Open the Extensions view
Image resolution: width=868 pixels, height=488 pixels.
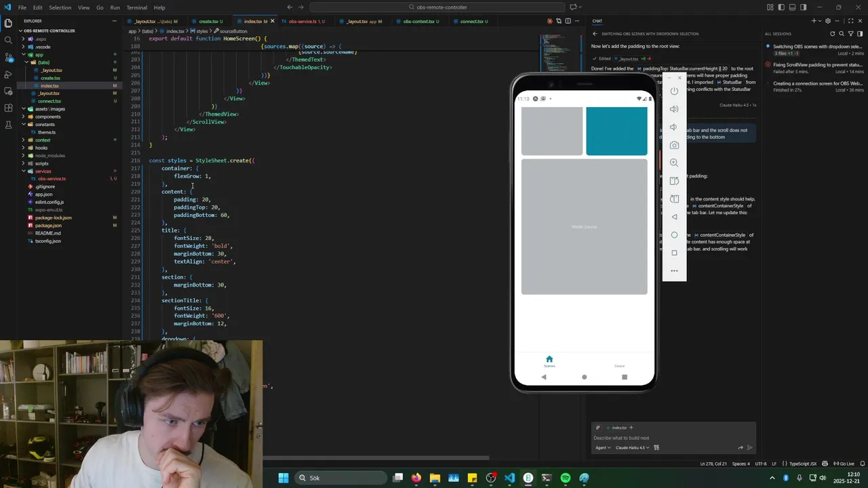(x=8, y=108)
